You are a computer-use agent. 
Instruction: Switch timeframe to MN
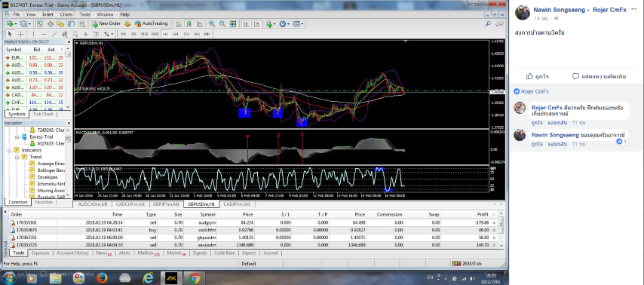(207, 34)
